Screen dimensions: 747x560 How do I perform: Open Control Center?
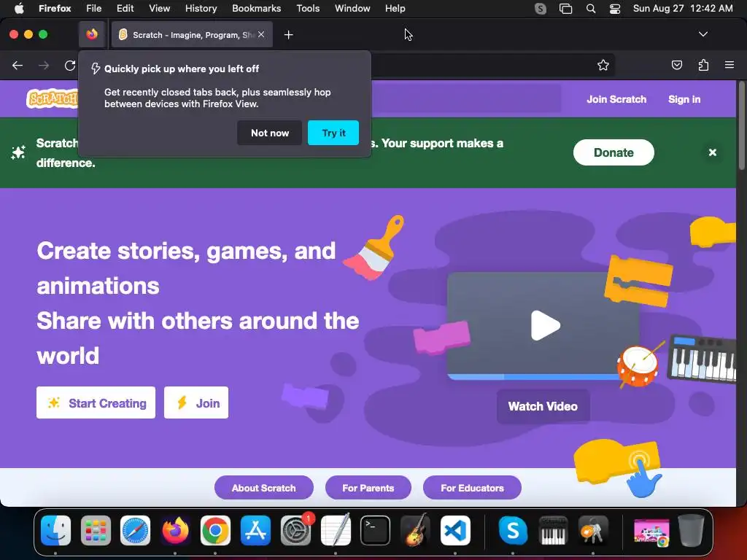click(x=614, y=8)
